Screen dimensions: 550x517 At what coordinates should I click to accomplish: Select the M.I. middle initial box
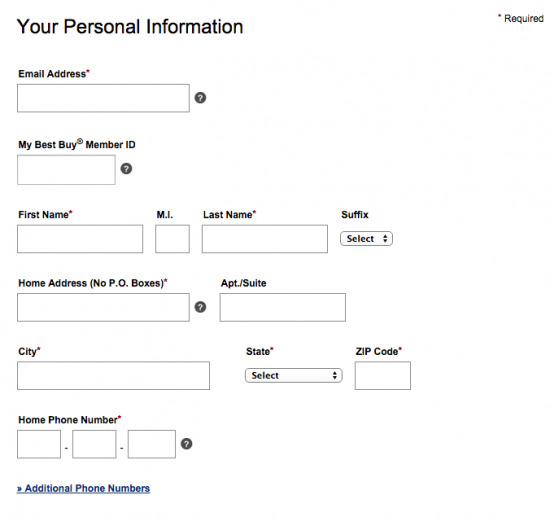173,239
